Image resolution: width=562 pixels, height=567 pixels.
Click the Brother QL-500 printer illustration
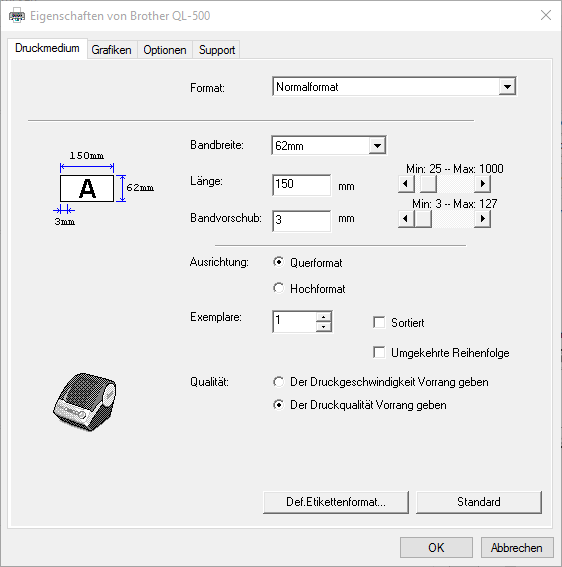(85, 402)
